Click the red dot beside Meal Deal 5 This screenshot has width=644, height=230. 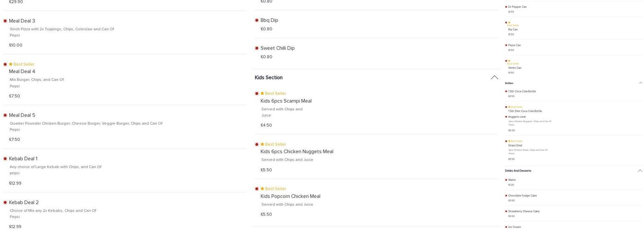point(5,115)
